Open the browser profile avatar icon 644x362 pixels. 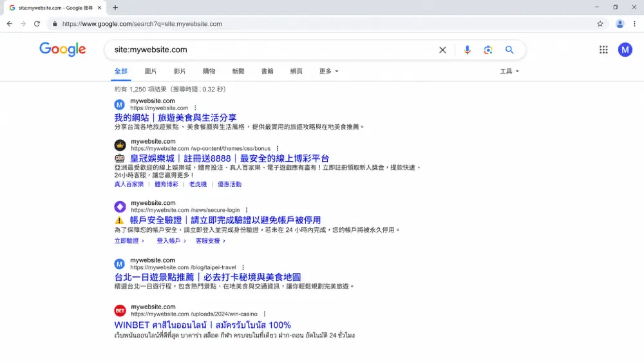point(620,24)
